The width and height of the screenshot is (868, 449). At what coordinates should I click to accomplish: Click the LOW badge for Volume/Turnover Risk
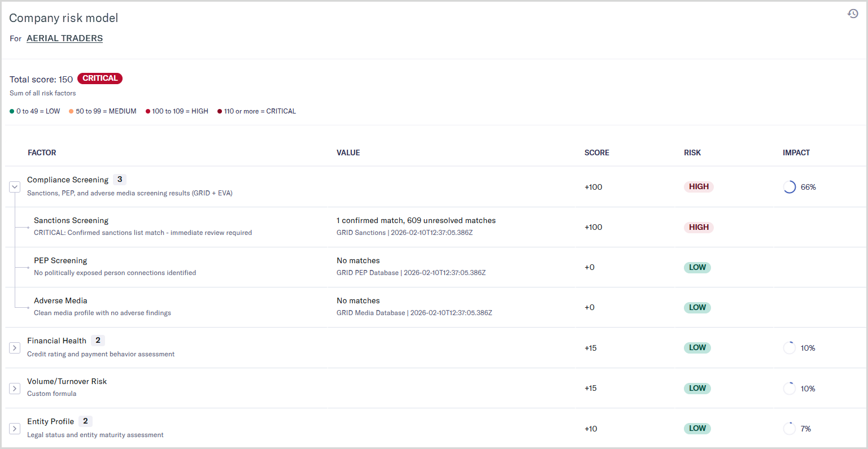click(697, 389)
